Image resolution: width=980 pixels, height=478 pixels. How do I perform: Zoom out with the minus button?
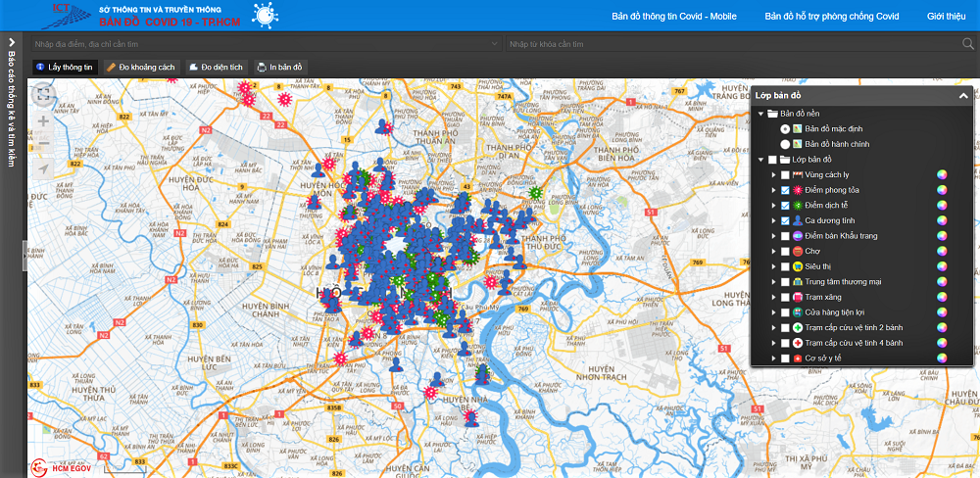(43, 144)
